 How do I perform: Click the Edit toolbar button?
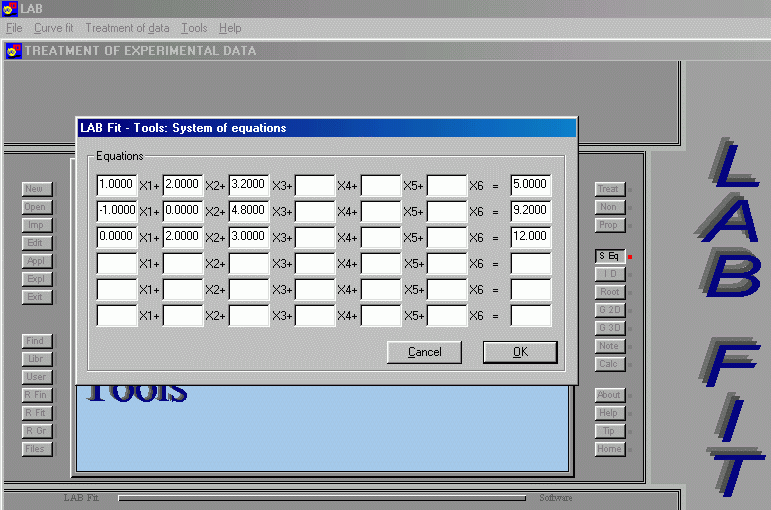pyautogui.click(x=36, y=243)
